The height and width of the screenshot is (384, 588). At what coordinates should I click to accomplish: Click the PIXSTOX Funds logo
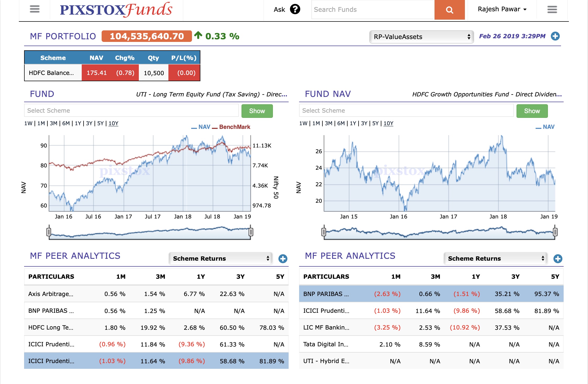pos(116,9)
